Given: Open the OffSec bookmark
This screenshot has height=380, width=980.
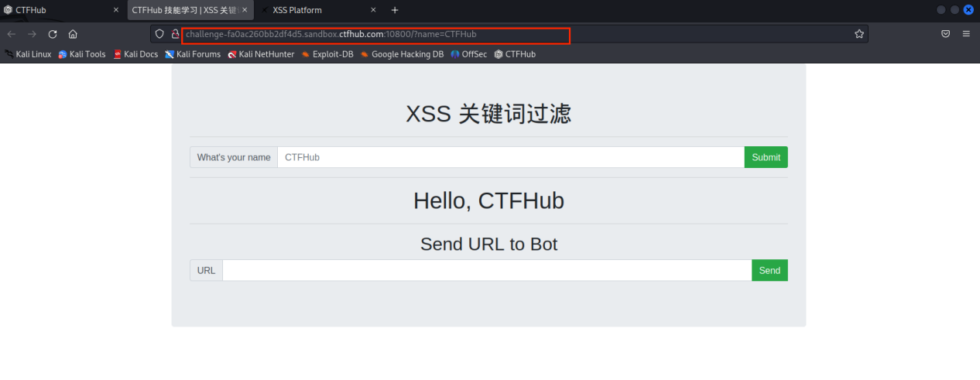Looking at the screenshot, I should click(x=469, y=54).
